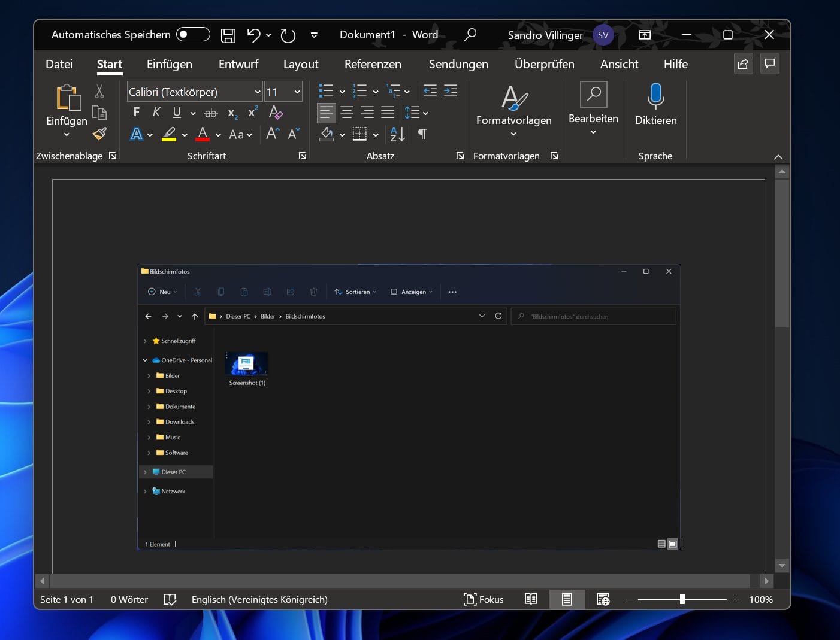Toggle the Automatisches Speichern switch
The width and height of the screenshot is (840, 640).
[x=193, y=35]
